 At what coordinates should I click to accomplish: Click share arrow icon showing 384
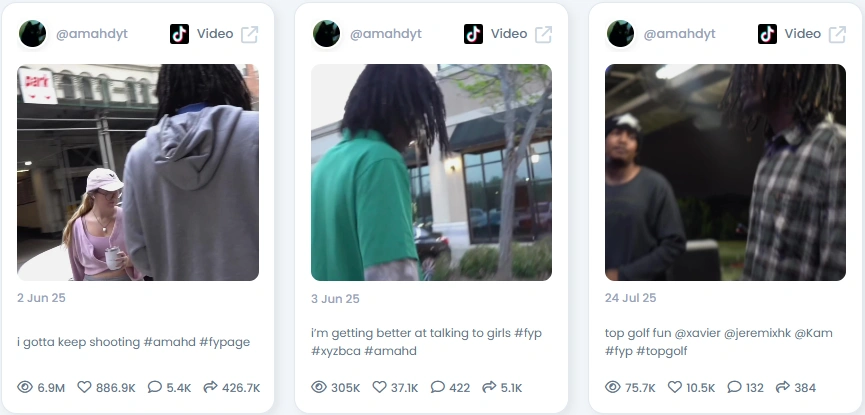[x=782, y=387]
